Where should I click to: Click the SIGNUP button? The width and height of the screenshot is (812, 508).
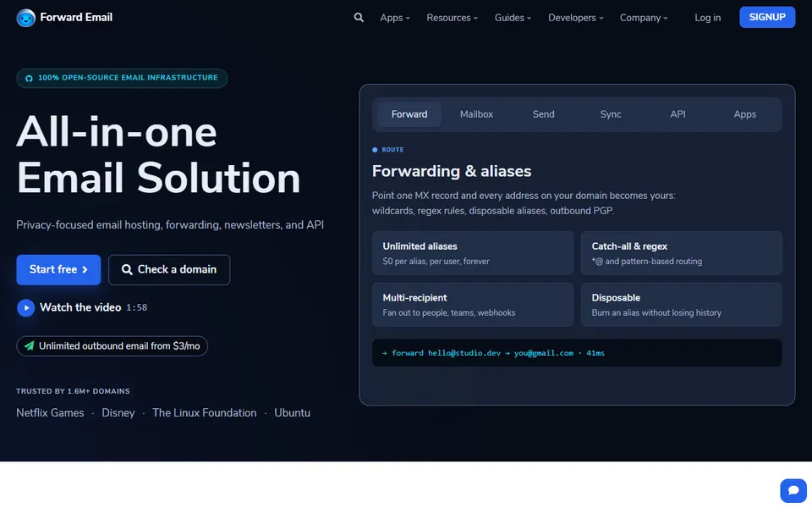coord(767,17)
